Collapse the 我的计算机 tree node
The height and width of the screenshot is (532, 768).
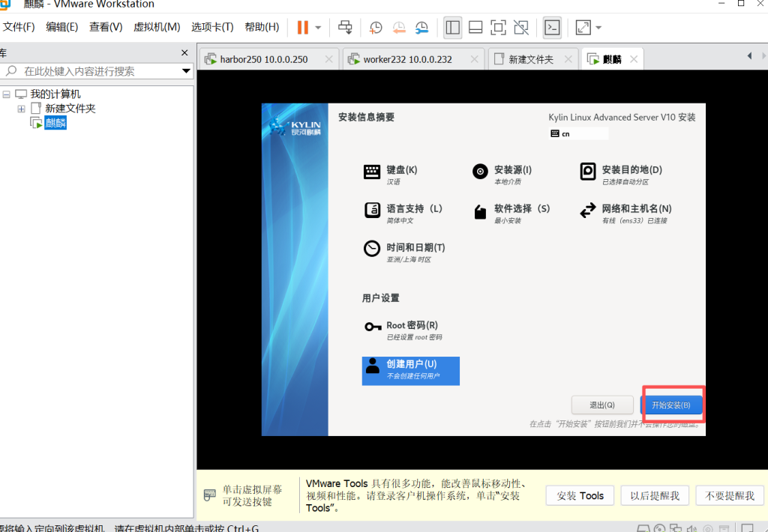tap(7, 94)
